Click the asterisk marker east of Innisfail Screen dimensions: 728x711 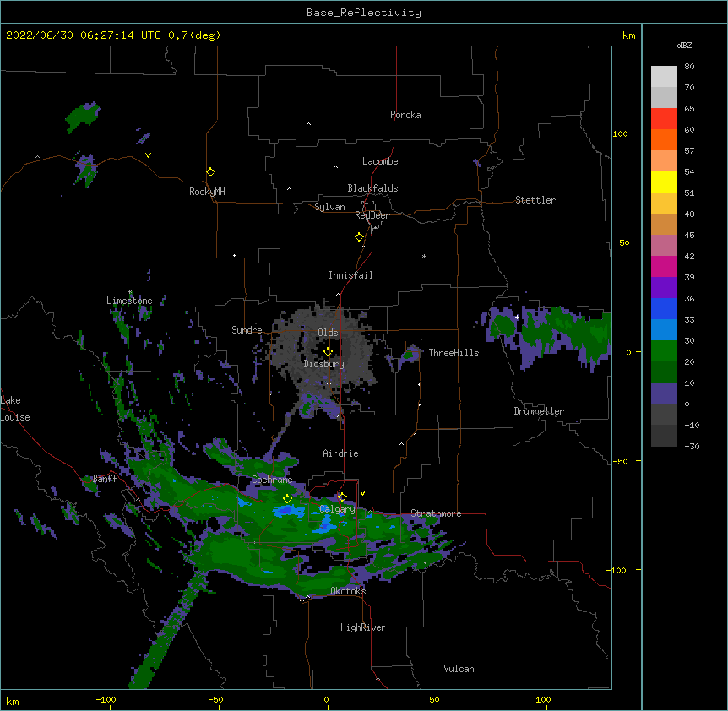(x=424, y=256)
